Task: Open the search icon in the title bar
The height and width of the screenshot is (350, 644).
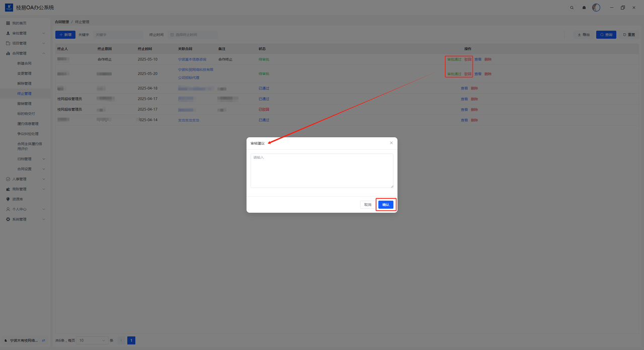Action: 572,8
